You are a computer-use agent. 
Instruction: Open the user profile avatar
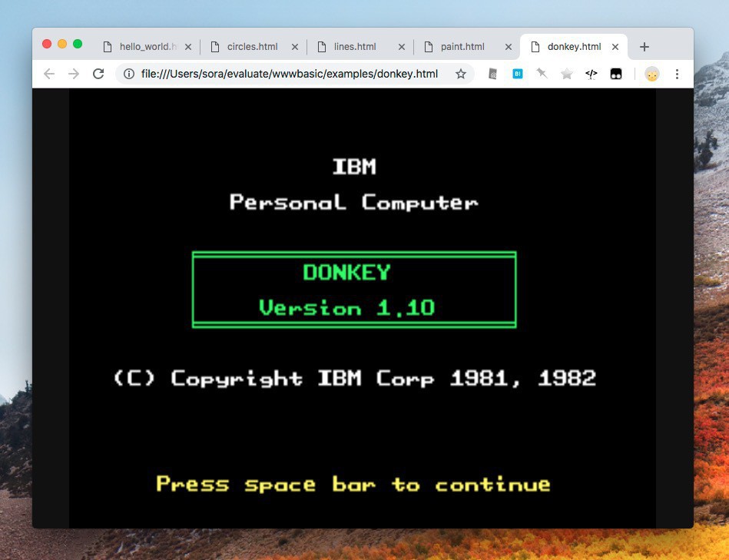coord(652,74)
